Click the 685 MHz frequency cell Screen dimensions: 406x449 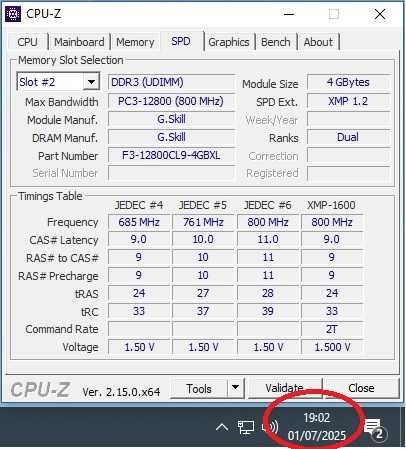pos(139,222)
